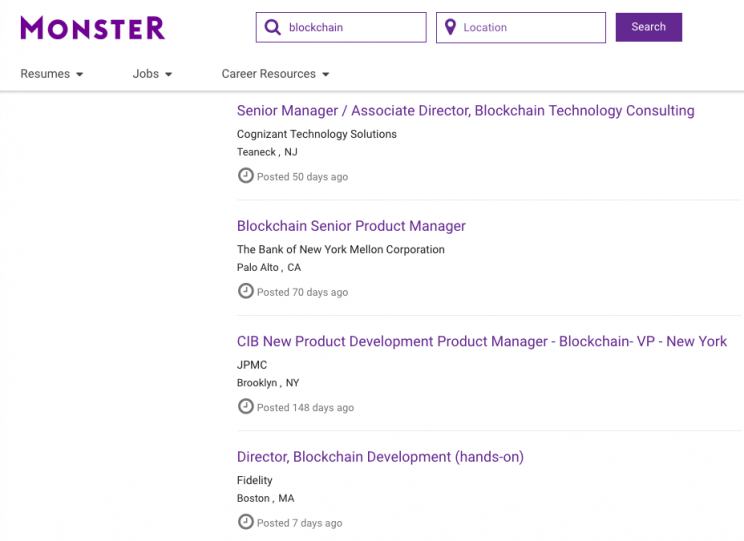Focus the blockchain keyword search field
744x541 pixels.
341,28
